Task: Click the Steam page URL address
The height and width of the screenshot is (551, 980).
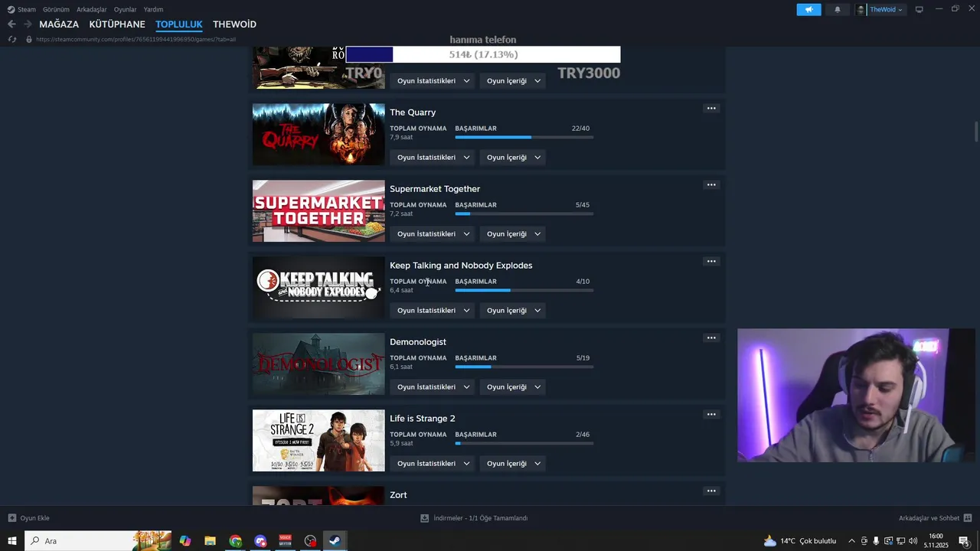Action: point(136,39)
